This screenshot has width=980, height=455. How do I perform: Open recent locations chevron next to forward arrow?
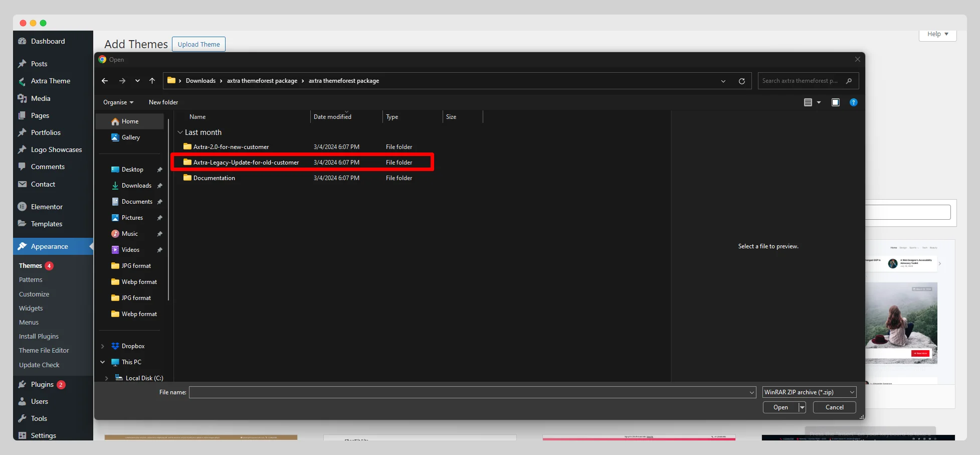137,81
